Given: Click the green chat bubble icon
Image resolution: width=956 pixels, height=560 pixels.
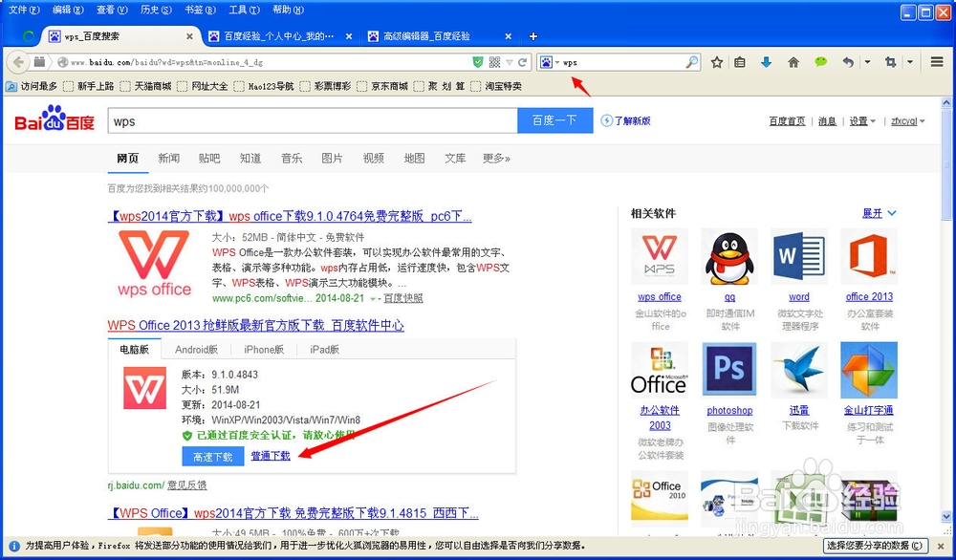Looking at the screenshot, I should pyautogui.click(x=820, y=62).
